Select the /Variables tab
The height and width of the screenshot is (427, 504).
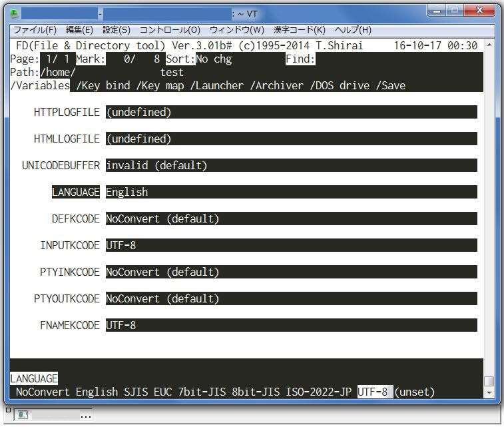[40, 85]
